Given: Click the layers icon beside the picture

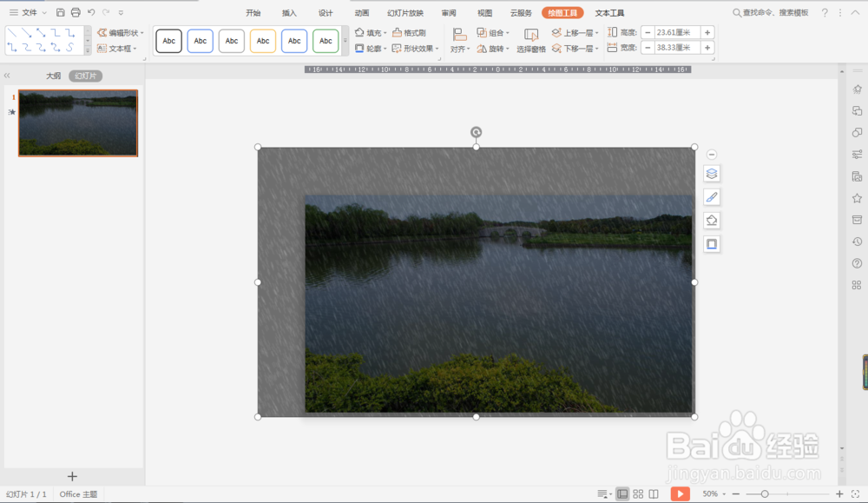Looking at the screenshot, I should [x=712, y=174].
